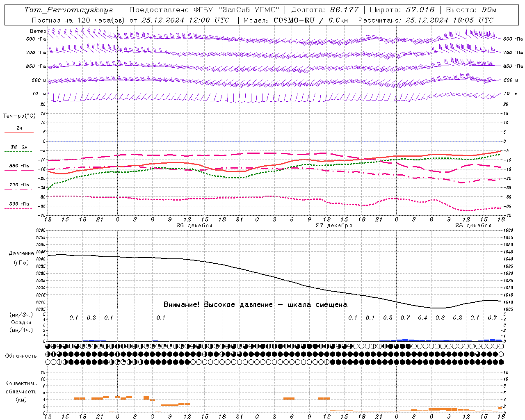Viewport: 525px width, 420px height.
Task: Click the warning Внимание! Высокое давление text
Action: 255,305
